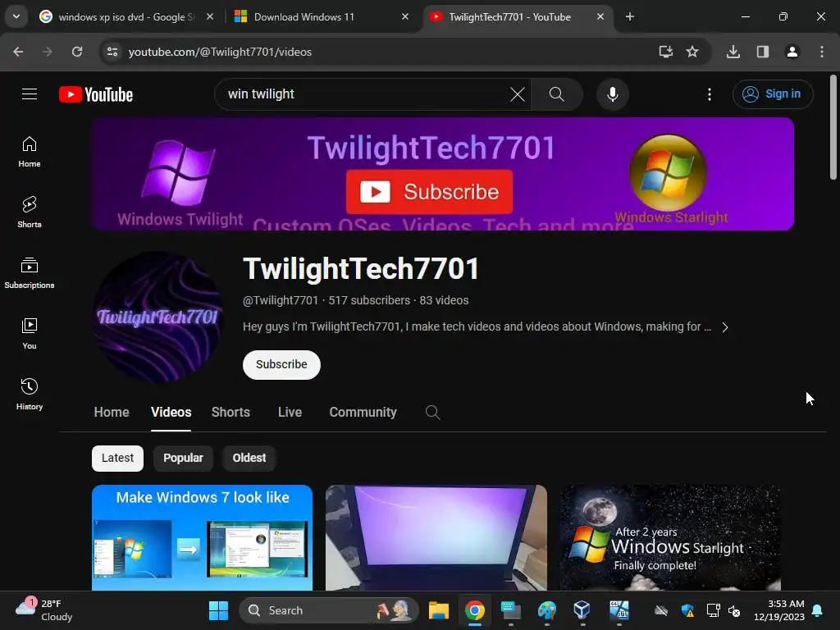Click the address bar URL

tap(220, 52)
